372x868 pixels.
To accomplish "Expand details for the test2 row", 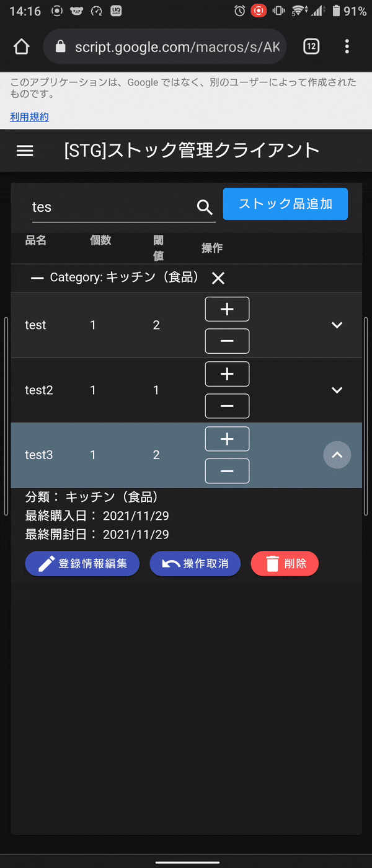I will [x=337, y=390].
